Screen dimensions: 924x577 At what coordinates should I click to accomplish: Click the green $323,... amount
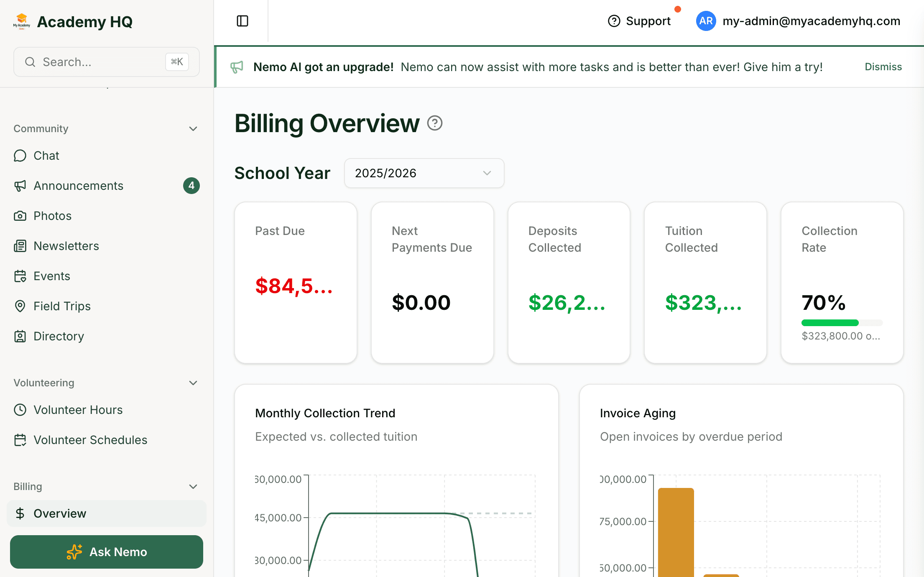click(704, 303)
